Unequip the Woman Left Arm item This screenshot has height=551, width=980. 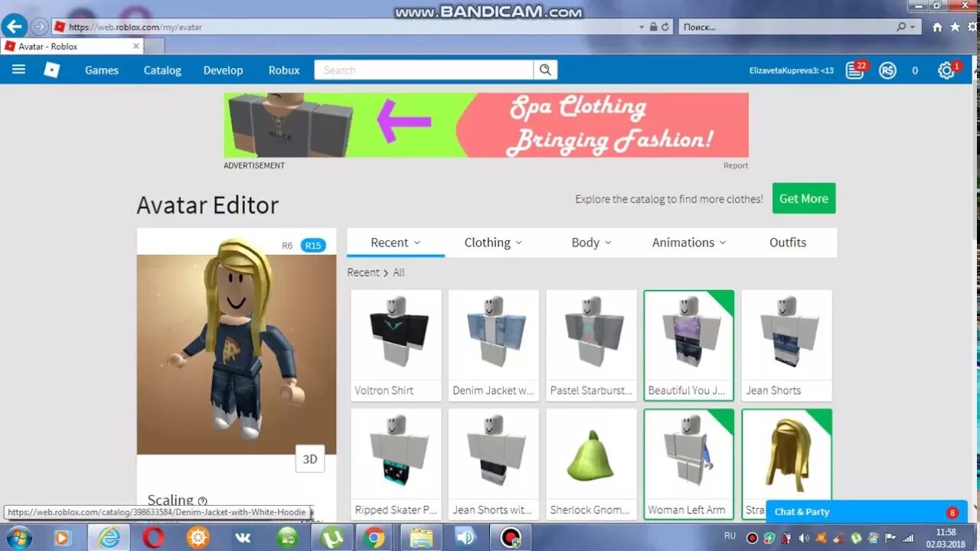(x=688, y=464)
